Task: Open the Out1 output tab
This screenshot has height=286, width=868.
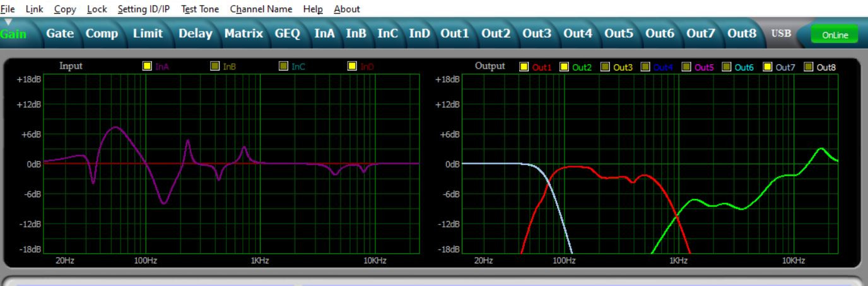Action: click(455, 33)
